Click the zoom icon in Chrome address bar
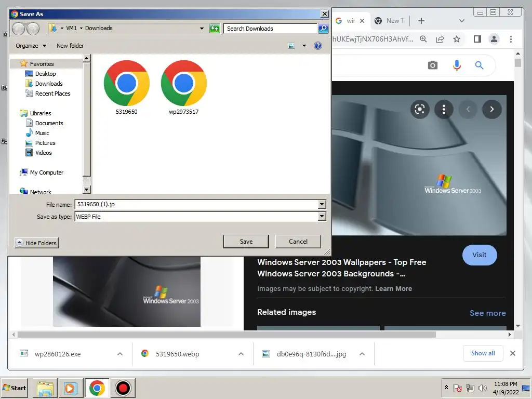The width and height of the screenshot is (532, 399). coord(423,39)
